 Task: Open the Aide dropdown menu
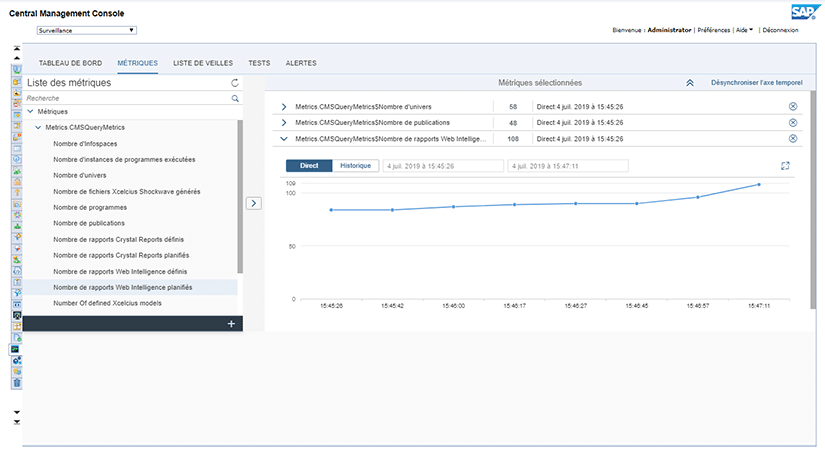[x=744, y=30]
